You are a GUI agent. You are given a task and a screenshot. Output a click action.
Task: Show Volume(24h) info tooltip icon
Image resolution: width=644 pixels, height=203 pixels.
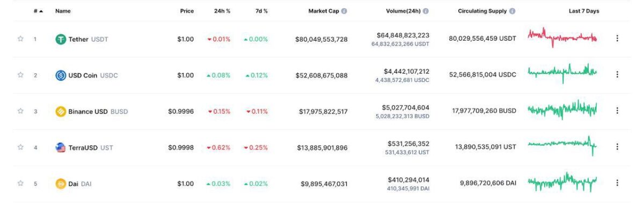[x=426, y=11]
